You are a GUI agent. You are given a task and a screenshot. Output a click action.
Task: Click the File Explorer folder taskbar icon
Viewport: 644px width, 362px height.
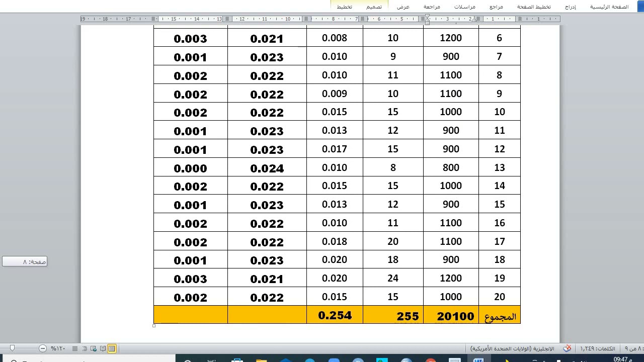tap(261, 359)
